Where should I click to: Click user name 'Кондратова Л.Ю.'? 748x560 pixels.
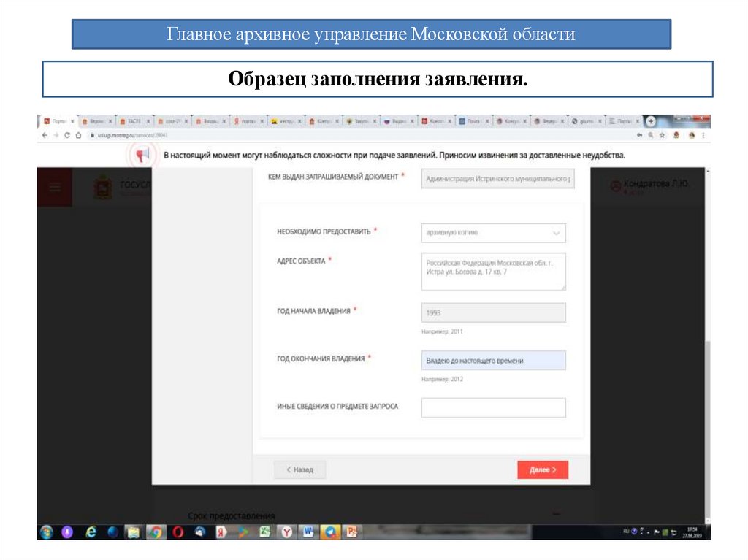point(655,184)
